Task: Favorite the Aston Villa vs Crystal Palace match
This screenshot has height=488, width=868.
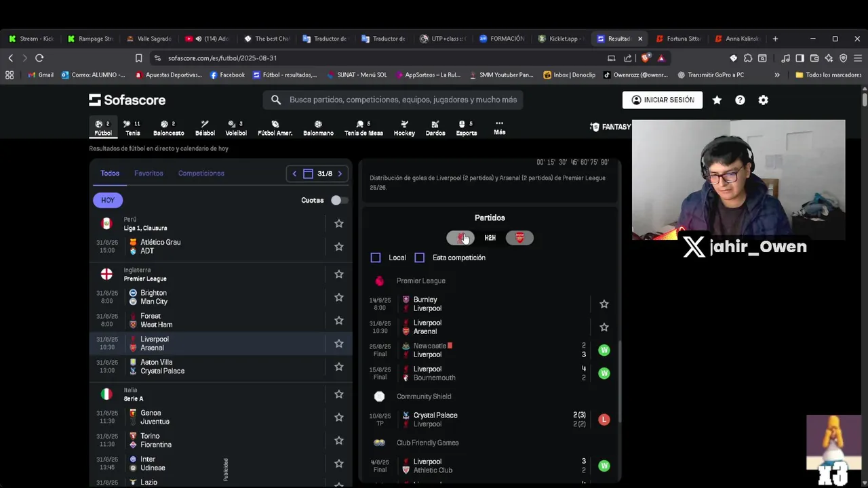Action: point(338,367)
